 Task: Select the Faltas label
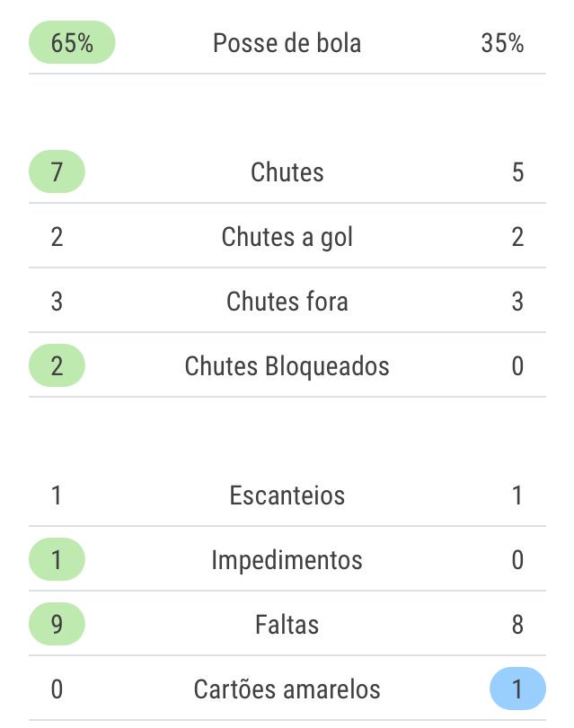pyautogui.click(x=287, y=625)
